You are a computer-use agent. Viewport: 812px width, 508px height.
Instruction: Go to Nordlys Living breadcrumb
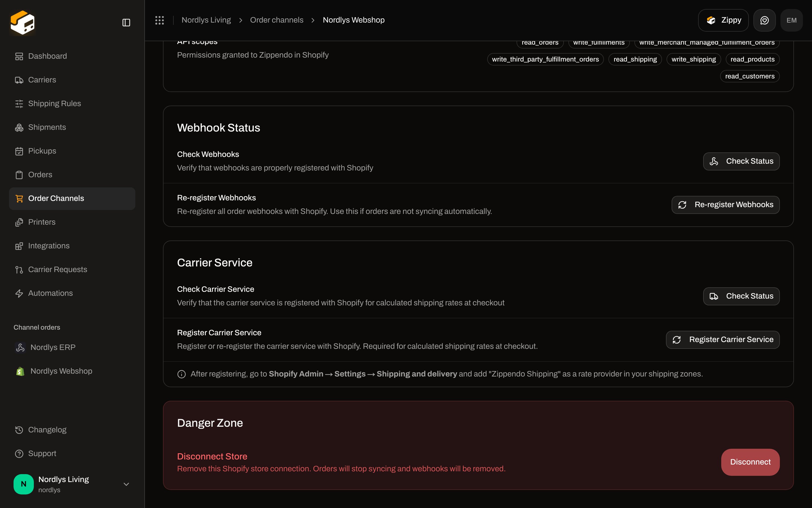click(x=206, y=20)
